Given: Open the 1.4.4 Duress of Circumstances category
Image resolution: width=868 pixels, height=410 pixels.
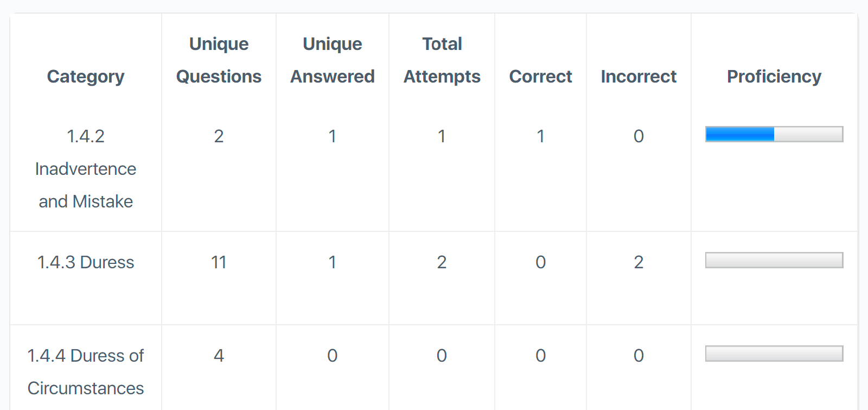Looking at the screenshot, I should click(86, 371).
